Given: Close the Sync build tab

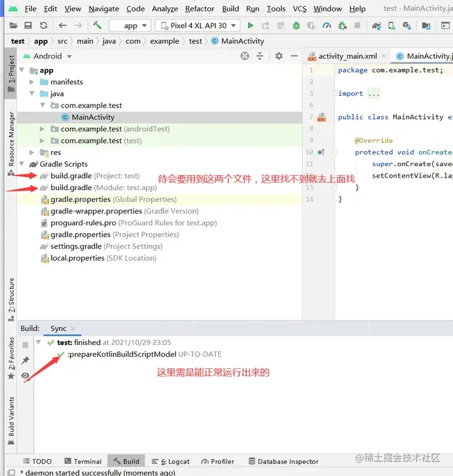Looking at the screenshot, I should [73, 329].
